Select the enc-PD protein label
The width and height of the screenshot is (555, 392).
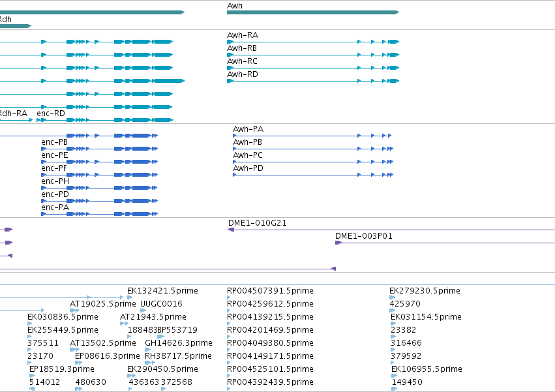(55, 195)
